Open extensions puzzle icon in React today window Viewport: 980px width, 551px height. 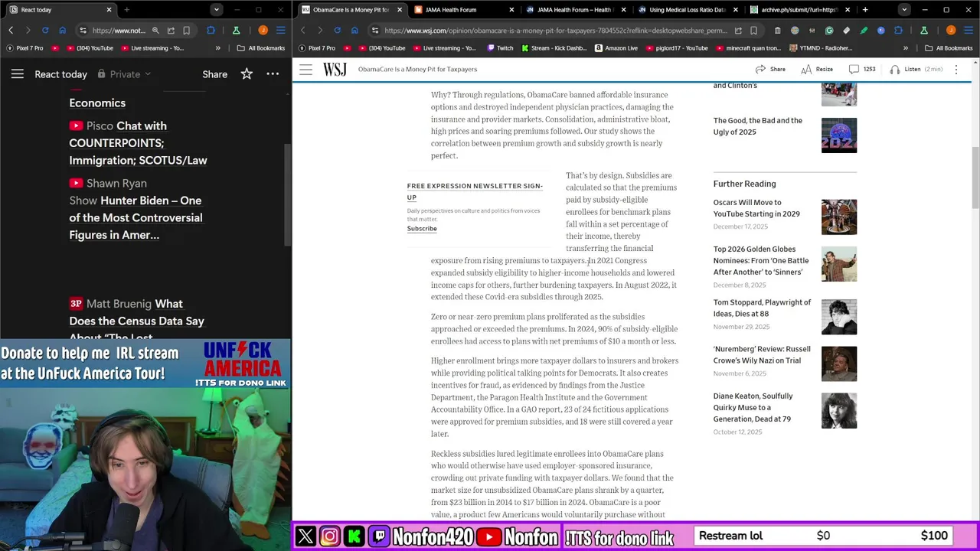(x=211, y=30)
